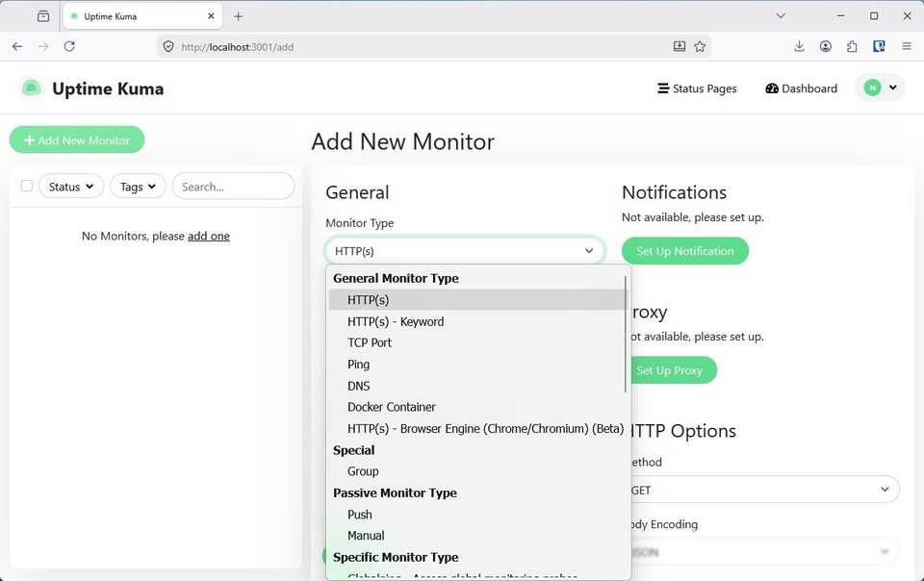Screen dimensions: 924x581
Task: Open the browser account icon
Action: click(x=826, y=46)
